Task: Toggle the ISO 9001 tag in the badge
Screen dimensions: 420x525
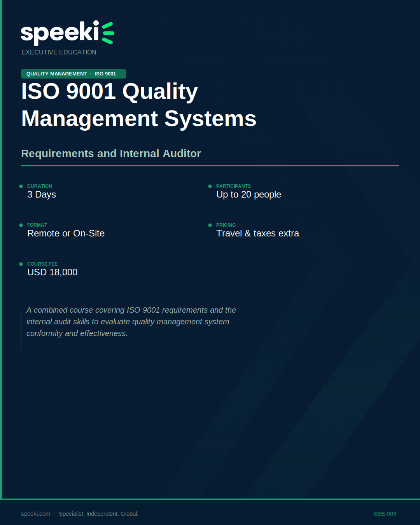Action: [105, 73]
